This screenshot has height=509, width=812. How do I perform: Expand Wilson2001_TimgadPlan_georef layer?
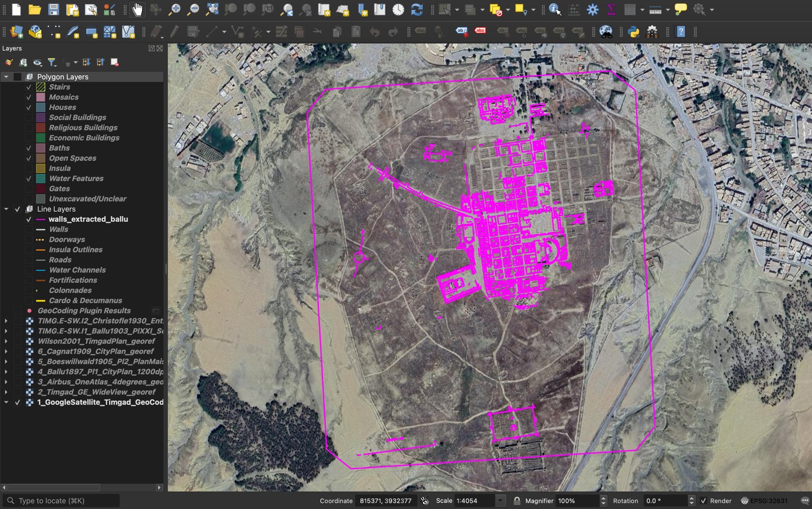(x=6, y=341)
